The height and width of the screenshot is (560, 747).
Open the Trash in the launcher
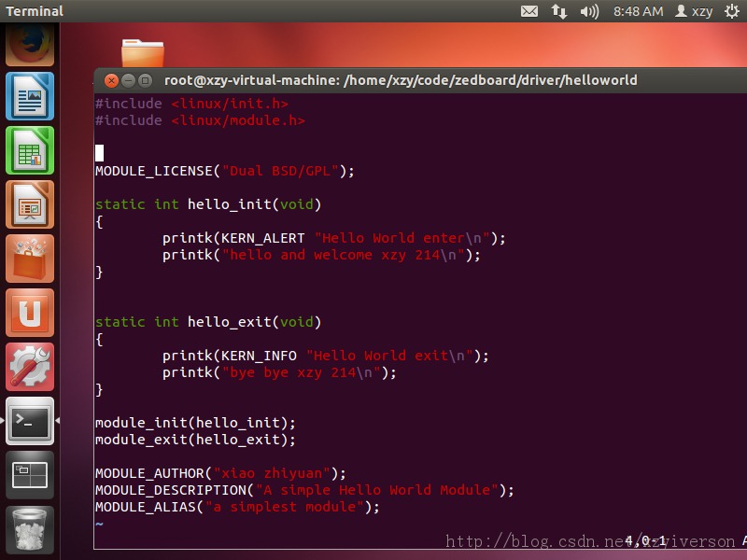pyautogui.click(x=30, y=529)
